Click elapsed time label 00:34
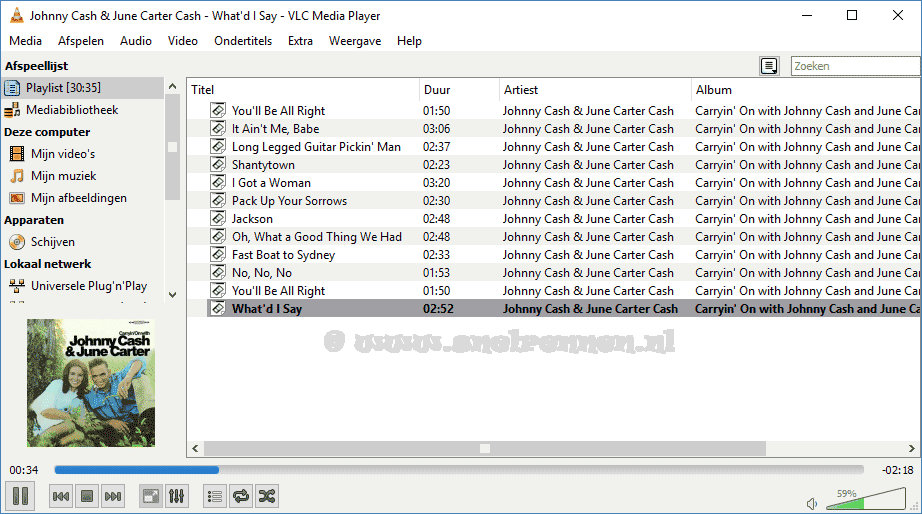This screenshot has width=922, height=514. pos(24,470)
